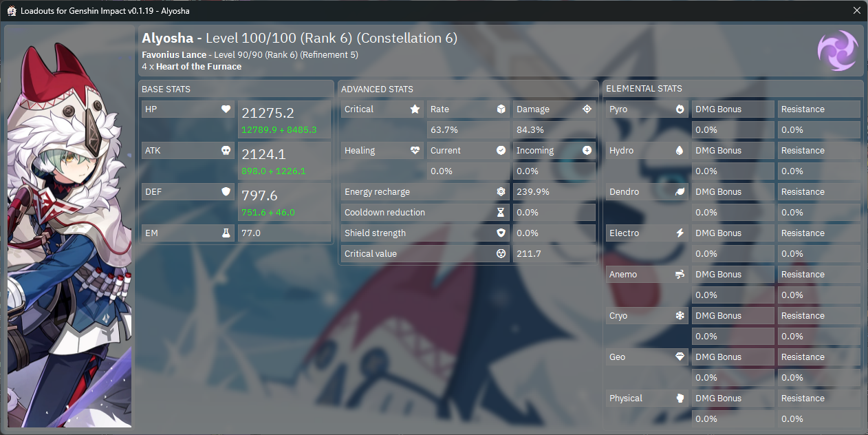Click the Hydro droplet icon
The width and height of the screenshot is (868, 435).
(680, 151)
